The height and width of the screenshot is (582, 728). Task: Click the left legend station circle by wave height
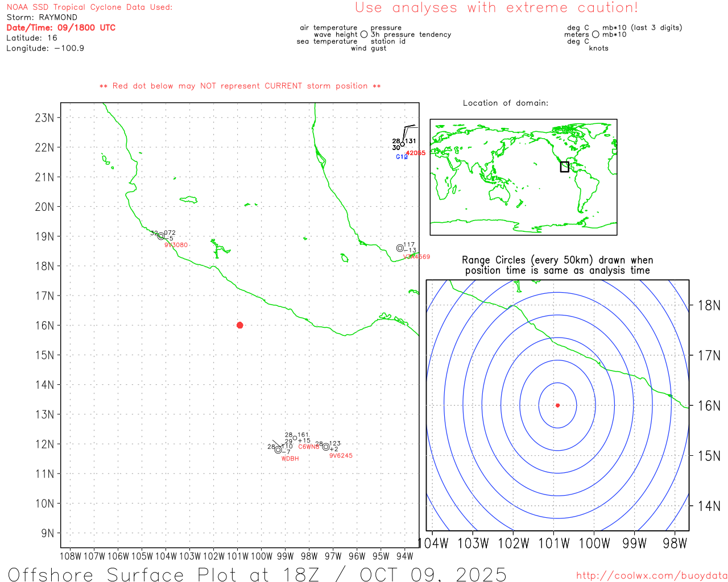[x=364, y=34]
